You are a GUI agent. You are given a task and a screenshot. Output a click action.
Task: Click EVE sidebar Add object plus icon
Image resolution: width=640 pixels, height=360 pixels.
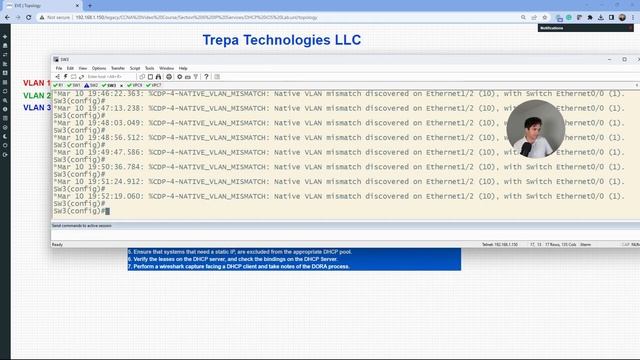tap(5, 37)
